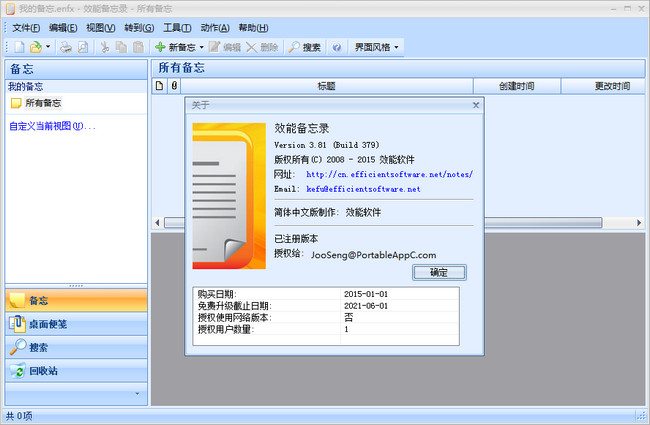Click the cut scissors icon
Image resolution: width=650 pixels, height=425 pixels.
(105, 47)
